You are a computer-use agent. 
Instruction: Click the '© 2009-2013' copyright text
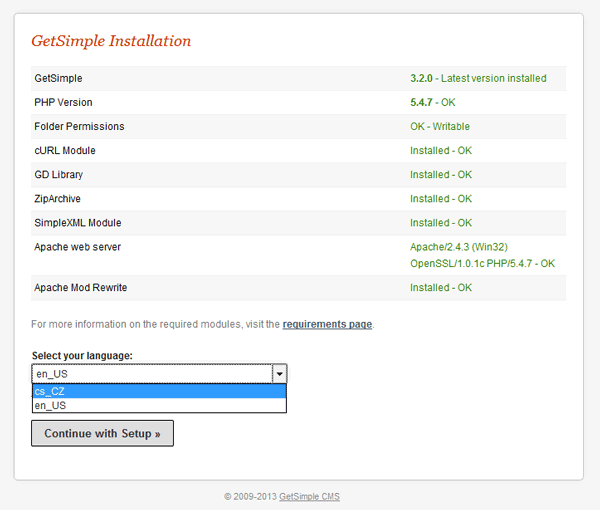point(250,497)
